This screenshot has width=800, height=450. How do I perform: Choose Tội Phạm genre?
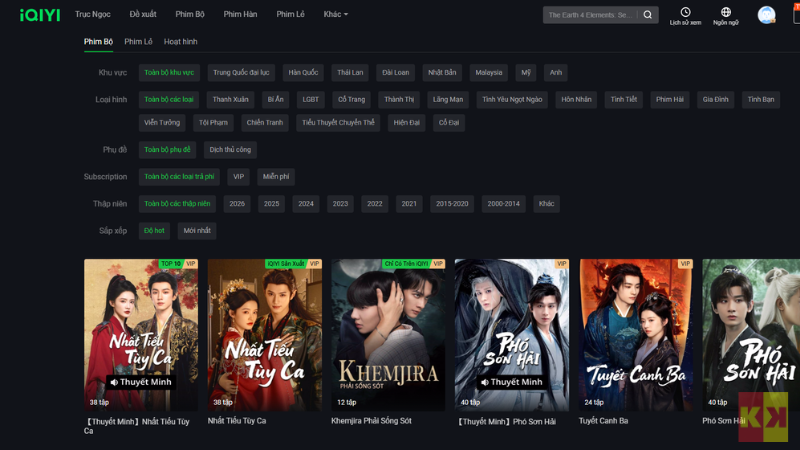(213, 122)
